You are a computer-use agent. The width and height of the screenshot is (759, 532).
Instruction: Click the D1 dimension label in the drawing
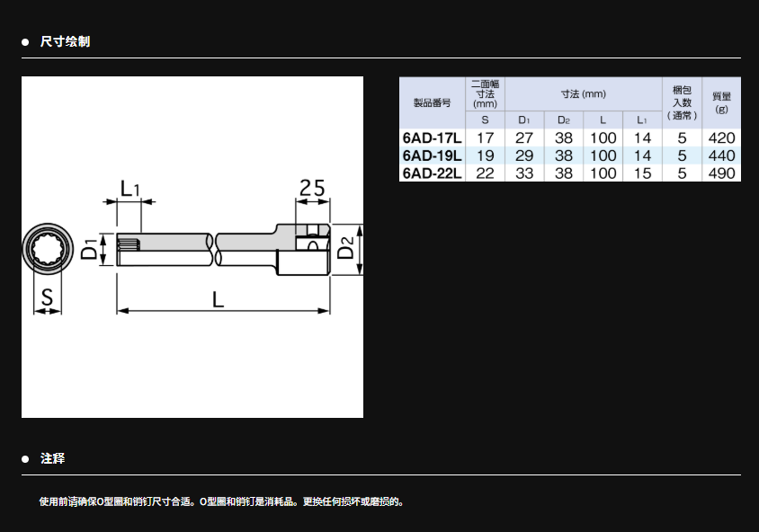click(90, 249)
